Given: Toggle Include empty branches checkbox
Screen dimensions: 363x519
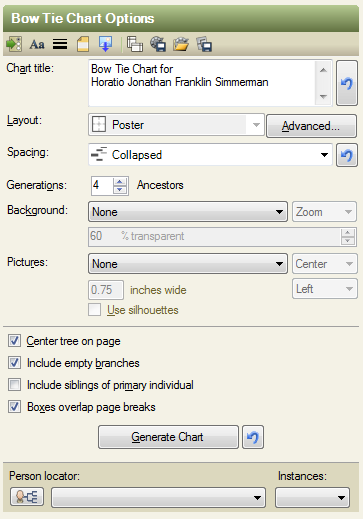Looking at the screenshot, I should 14,363.
